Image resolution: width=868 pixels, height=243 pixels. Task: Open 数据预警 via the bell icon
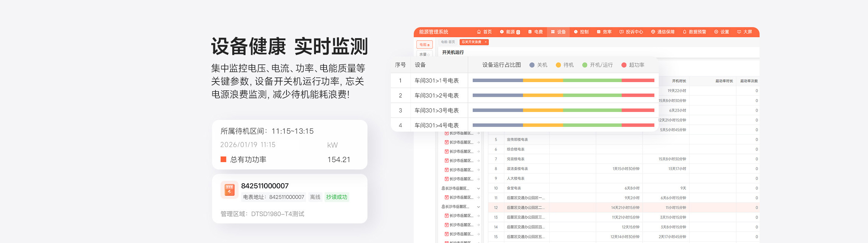(684, 32)
